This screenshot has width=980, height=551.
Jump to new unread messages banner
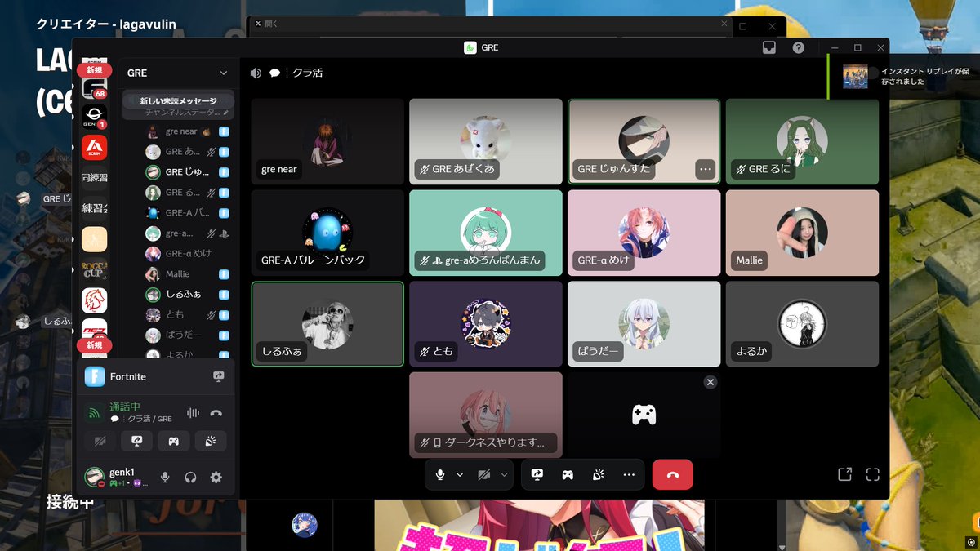(x=179, y=100)
